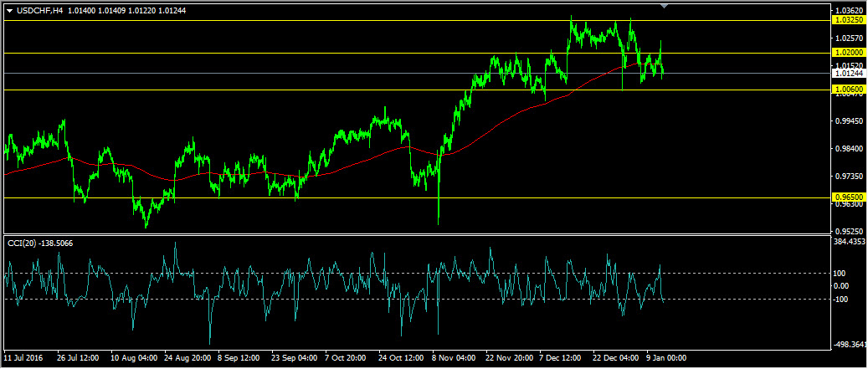The image size is (868, 369).
Task: Click the CCI scale 100 level value
Action: point(840,274)
